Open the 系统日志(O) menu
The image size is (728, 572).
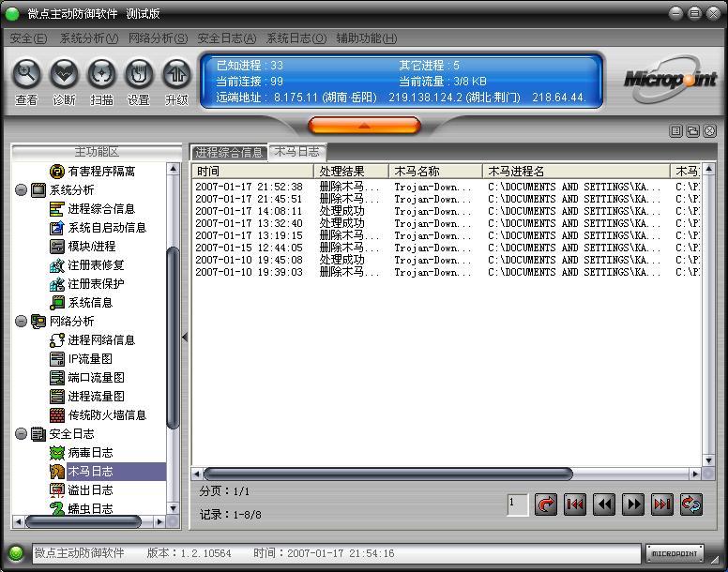coord(296,38)
